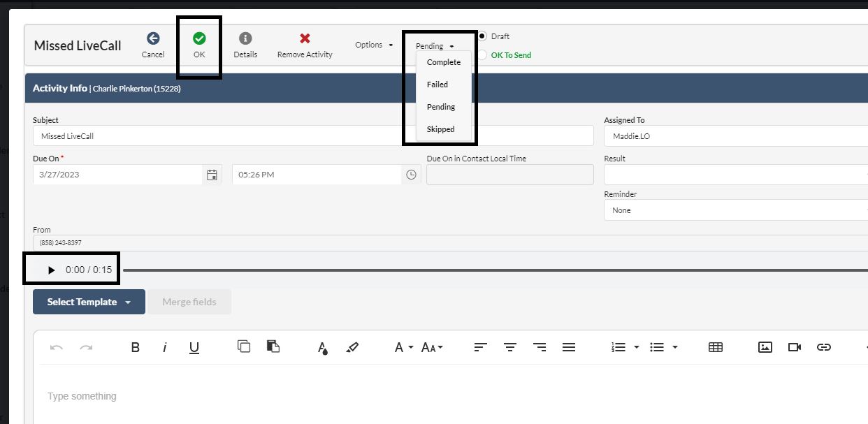The image size is (868, 424).
Task: Play the voicemail recording
Action: (50, 268)
